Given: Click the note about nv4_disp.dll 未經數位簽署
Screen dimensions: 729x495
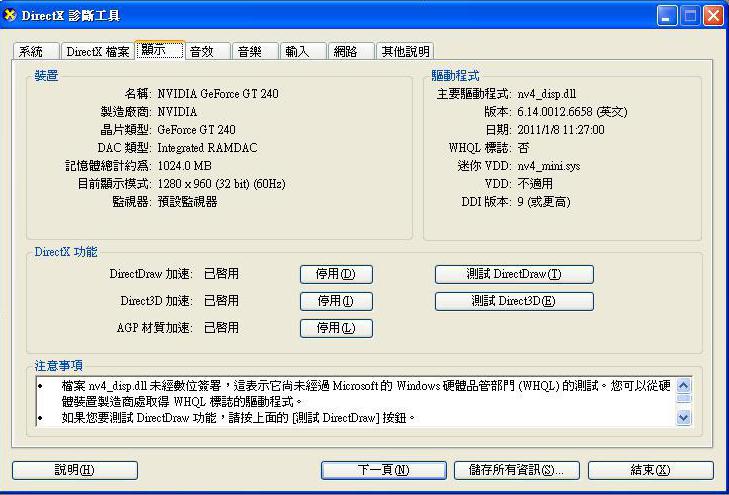Looking at the screenshot, I should [x=366, y=393].
